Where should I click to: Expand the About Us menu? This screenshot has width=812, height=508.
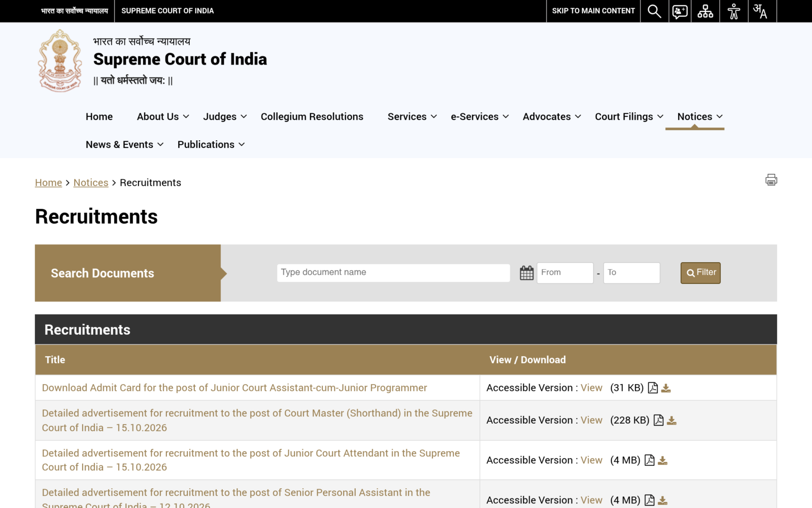163,116
